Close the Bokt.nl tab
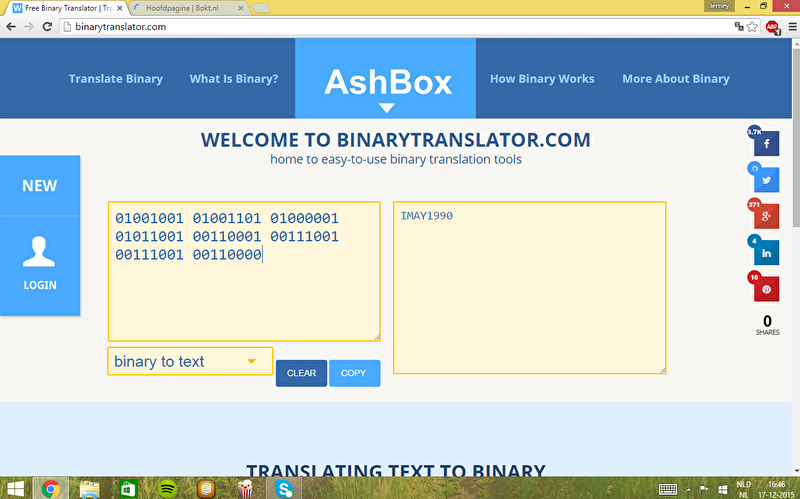Viewport: 800px width, 499px height. tap(240, 8)
